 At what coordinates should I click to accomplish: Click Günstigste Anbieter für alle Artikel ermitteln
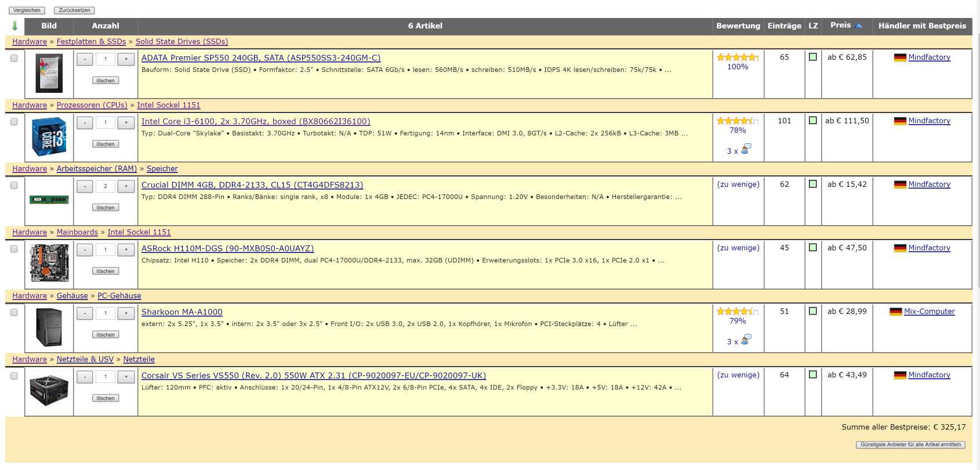coord(910,444)
